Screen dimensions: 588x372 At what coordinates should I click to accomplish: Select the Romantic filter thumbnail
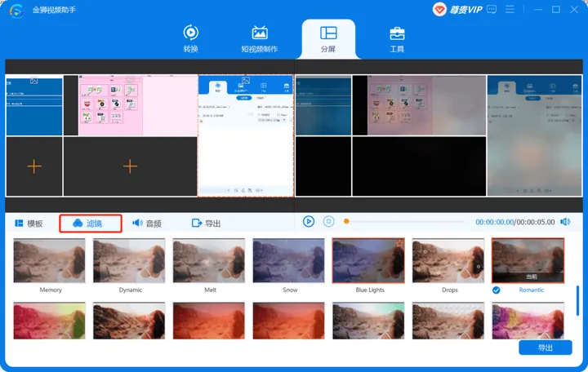coord(528,261)
